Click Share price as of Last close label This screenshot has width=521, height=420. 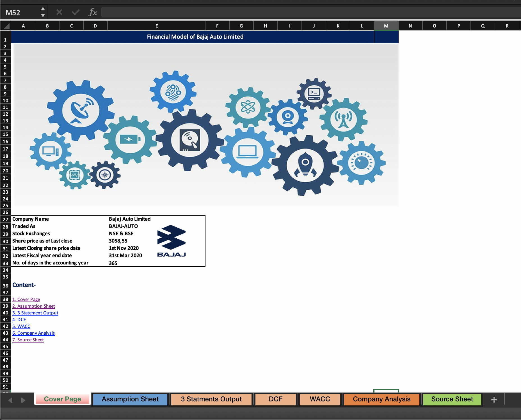pos(42,241)
